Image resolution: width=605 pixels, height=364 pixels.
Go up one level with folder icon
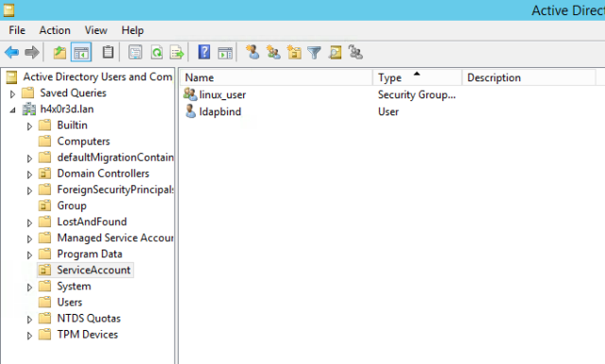pos(60,52)
